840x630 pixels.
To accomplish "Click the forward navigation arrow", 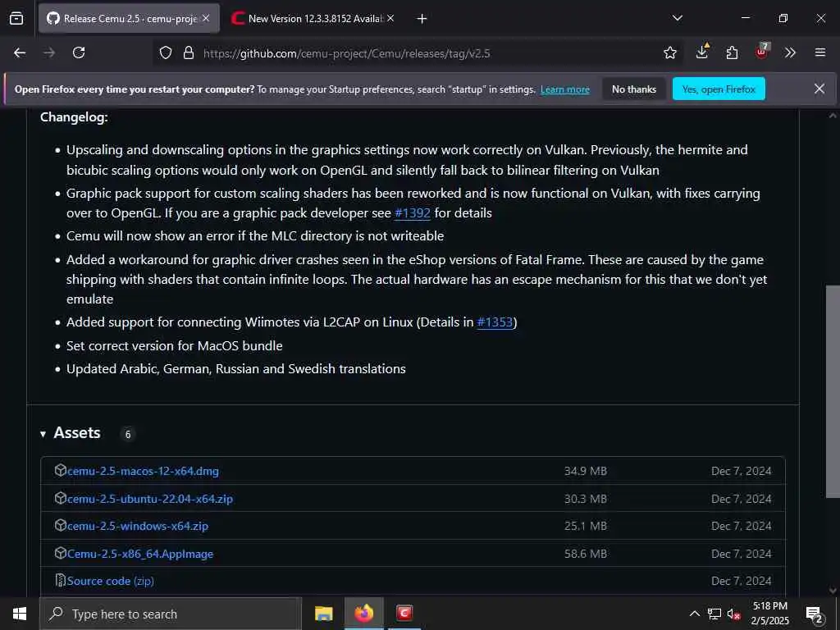I will point(49,52).
